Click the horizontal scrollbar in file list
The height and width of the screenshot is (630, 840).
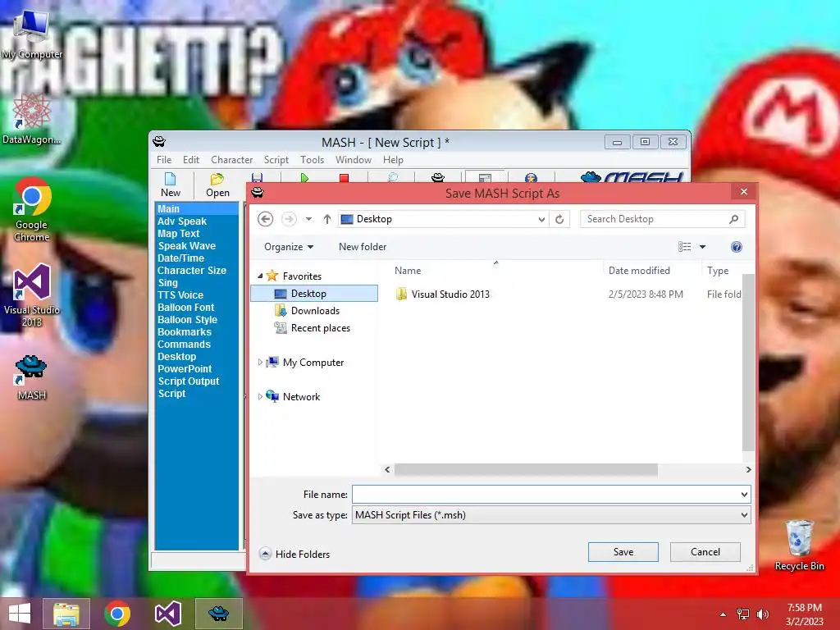click(x=526, y=470)
